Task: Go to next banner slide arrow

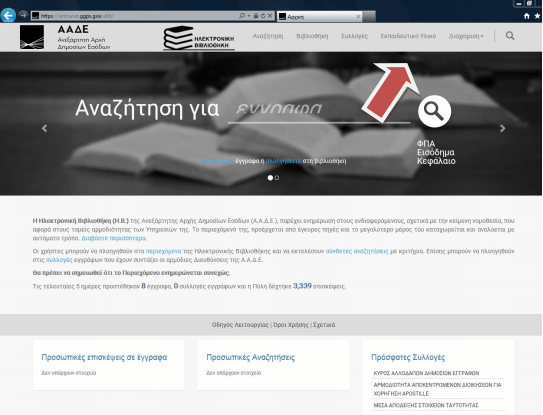Action: (502, 128)
